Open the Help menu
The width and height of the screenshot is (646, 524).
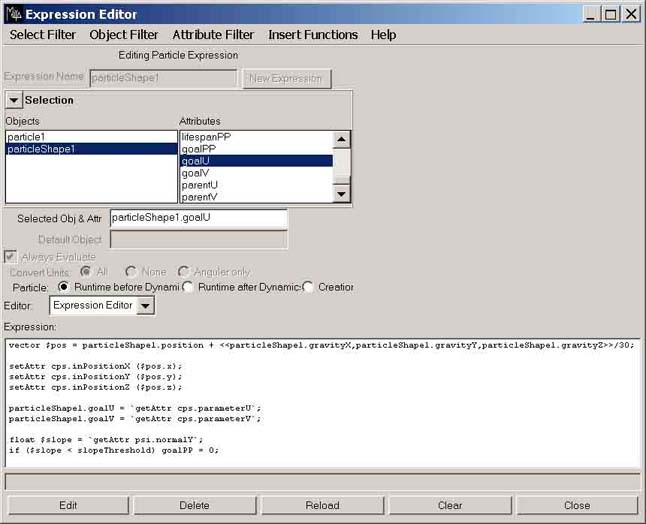point(383,35)
